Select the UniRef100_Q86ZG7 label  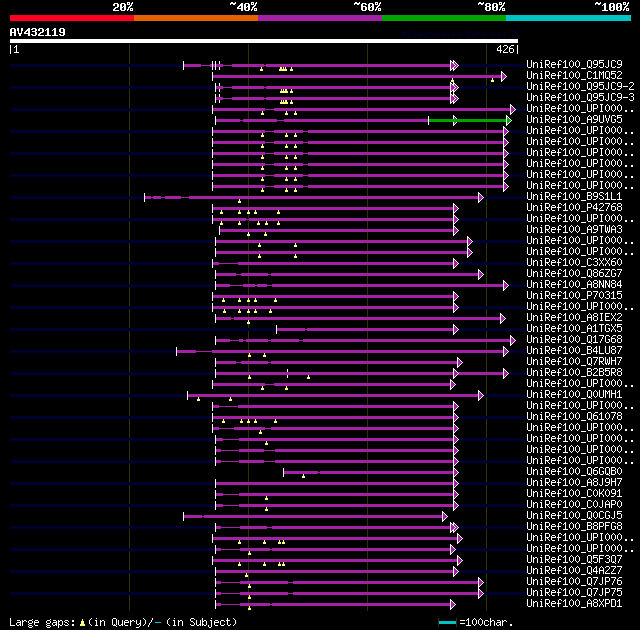click(x=574, y=273)
